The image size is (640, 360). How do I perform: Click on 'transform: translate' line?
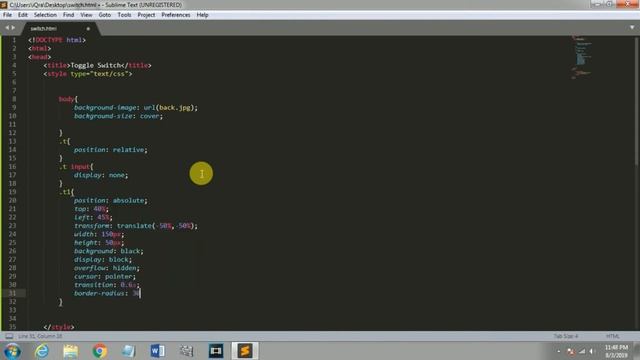(x=136, y=226)
